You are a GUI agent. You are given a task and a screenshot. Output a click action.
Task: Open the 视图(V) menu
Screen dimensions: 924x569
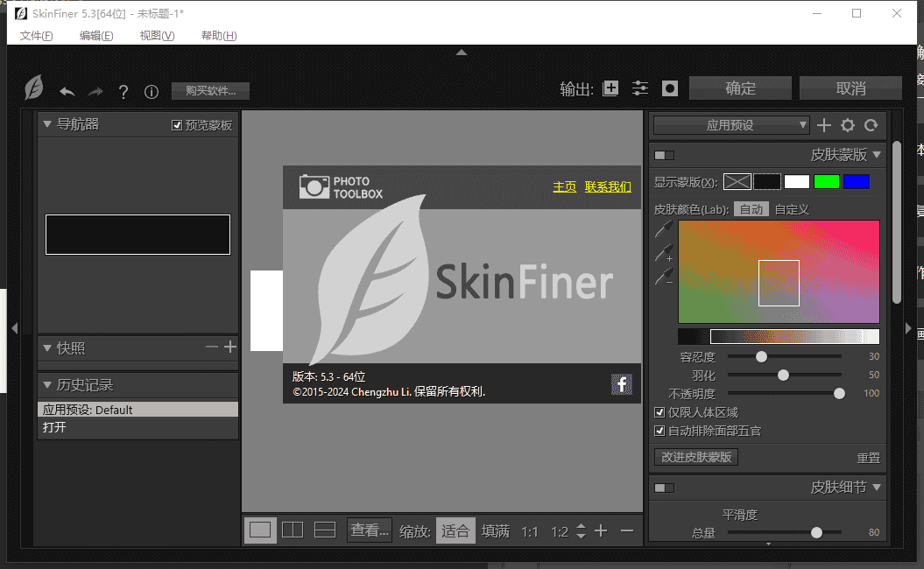[x=157, y=36]
